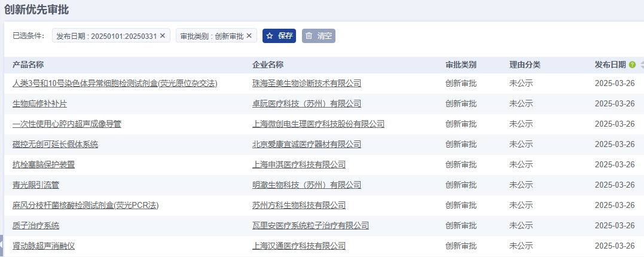Viewport: 644px width, 257px height.
Task: Click the 企业名称 column header
Action: 268,65
